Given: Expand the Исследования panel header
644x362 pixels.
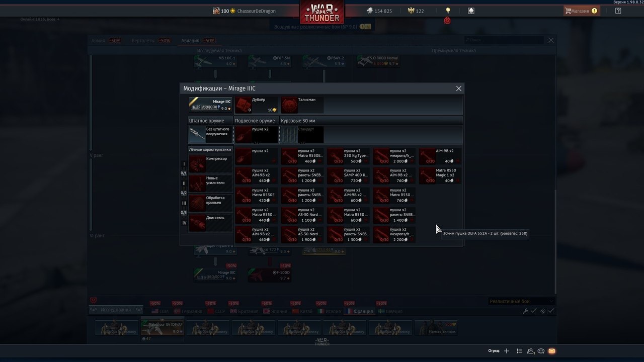Looking at the screenshot, I should click(117, 310).
